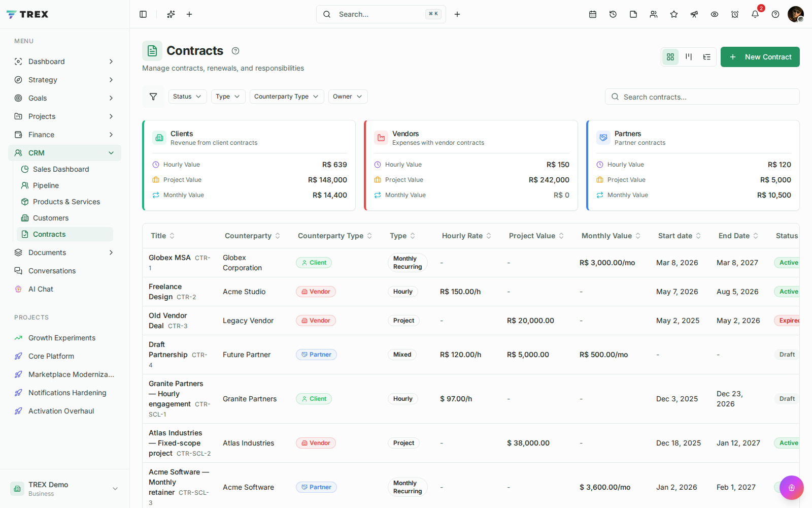Open the TREX Demo workspace switcher
The image size is (812, 508).
64,489
